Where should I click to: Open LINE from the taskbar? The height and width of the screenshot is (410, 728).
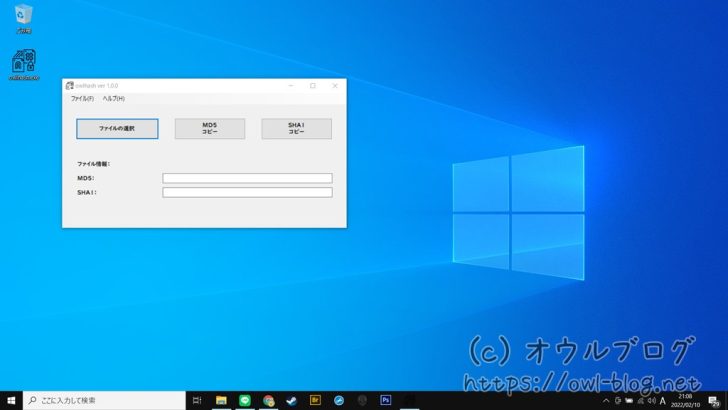click(245, 400)
